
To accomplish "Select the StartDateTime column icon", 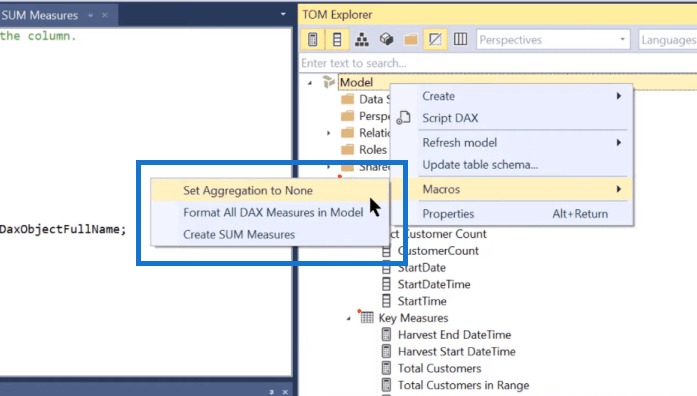I will [x=386, y=284].
